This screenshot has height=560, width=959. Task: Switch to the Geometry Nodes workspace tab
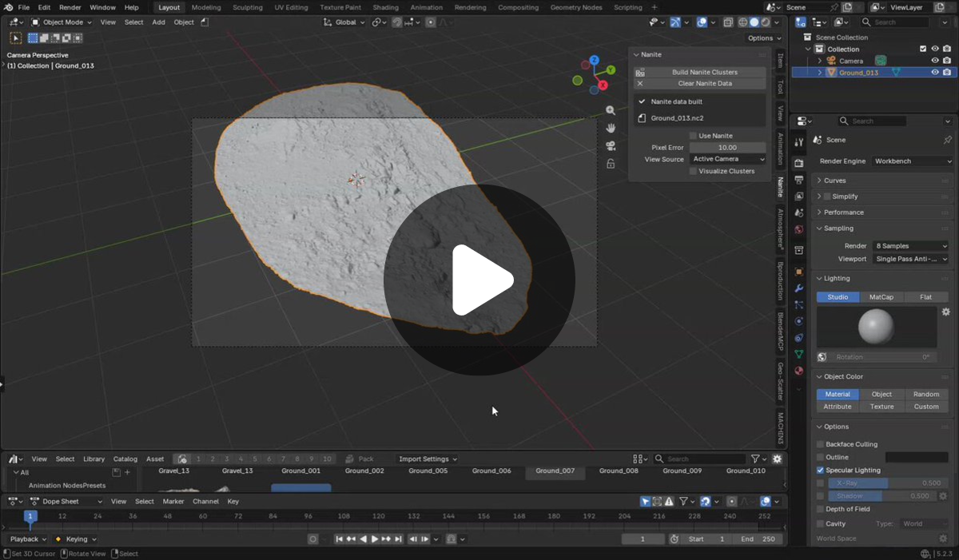[576, 7]
